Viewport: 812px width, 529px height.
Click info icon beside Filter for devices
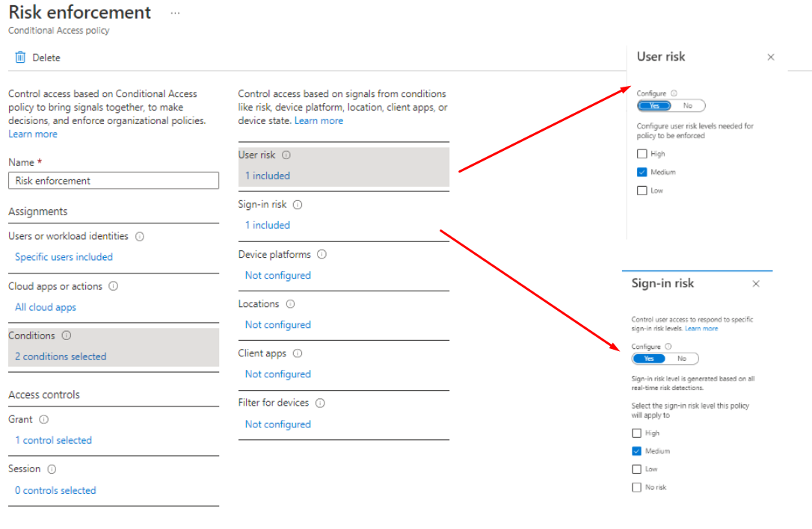pos(320,403)
